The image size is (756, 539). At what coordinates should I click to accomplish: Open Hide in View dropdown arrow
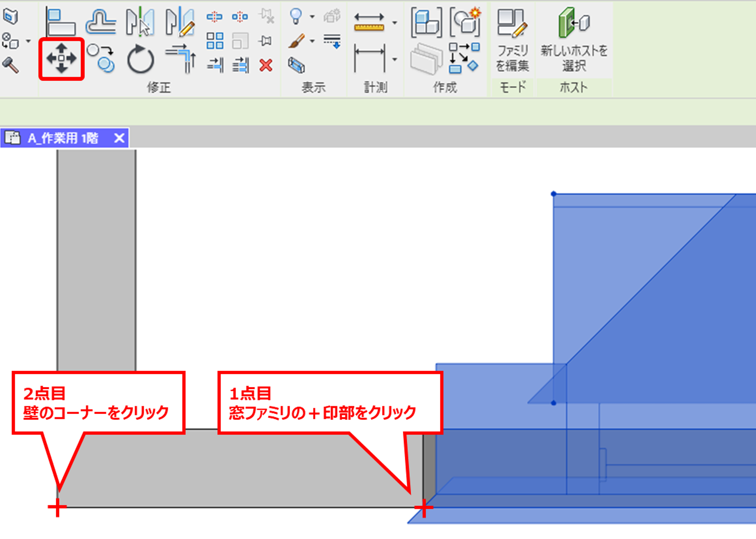click(x=312, y=17)
